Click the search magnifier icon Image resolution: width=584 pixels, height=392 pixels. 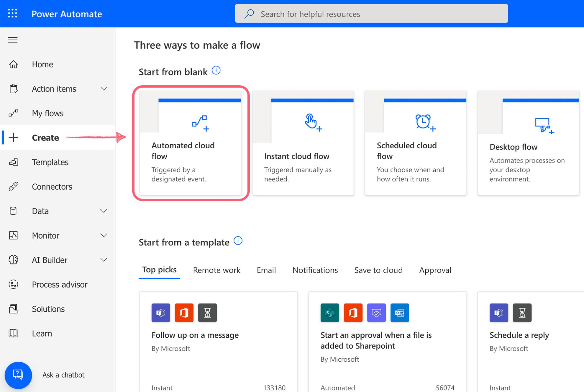point(249,14)
